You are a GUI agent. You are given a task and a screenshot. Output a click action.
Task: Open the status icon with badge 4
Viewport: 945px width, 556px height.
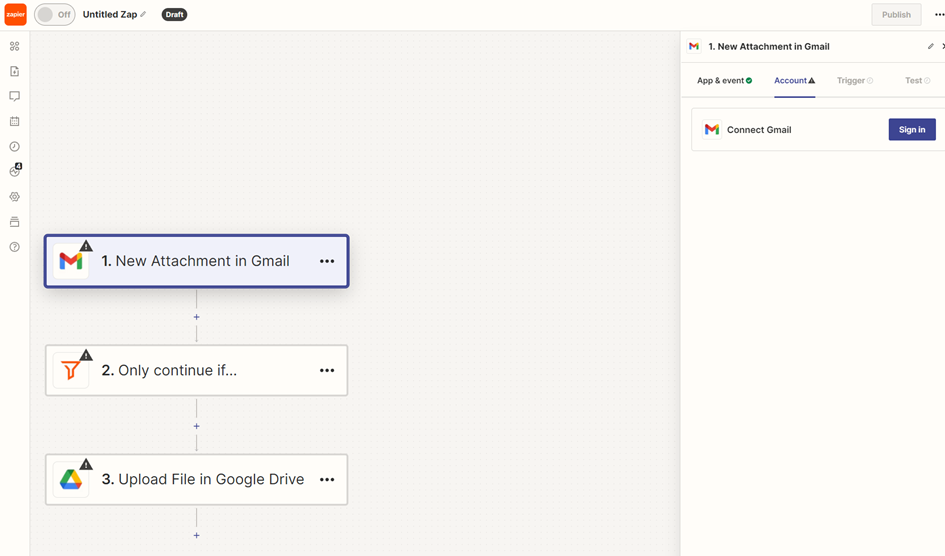(x=15, y=170)
